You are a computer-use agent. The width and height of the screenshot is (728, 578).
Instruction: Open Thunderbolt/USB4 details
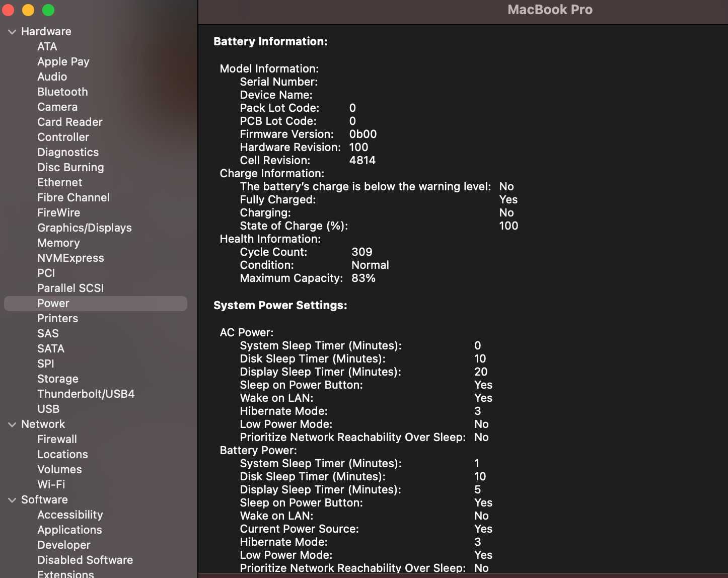tap(86, 394)
